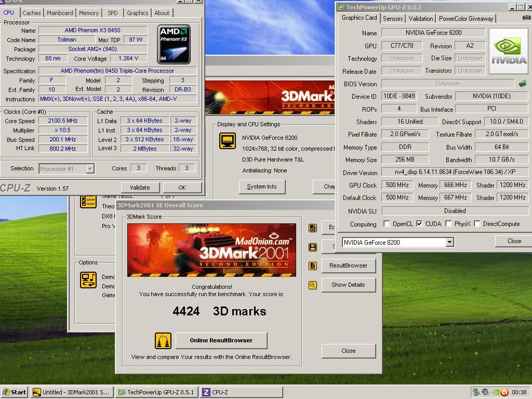
Task: Toggle the DirectCompute checkbox
Action: 477,223
